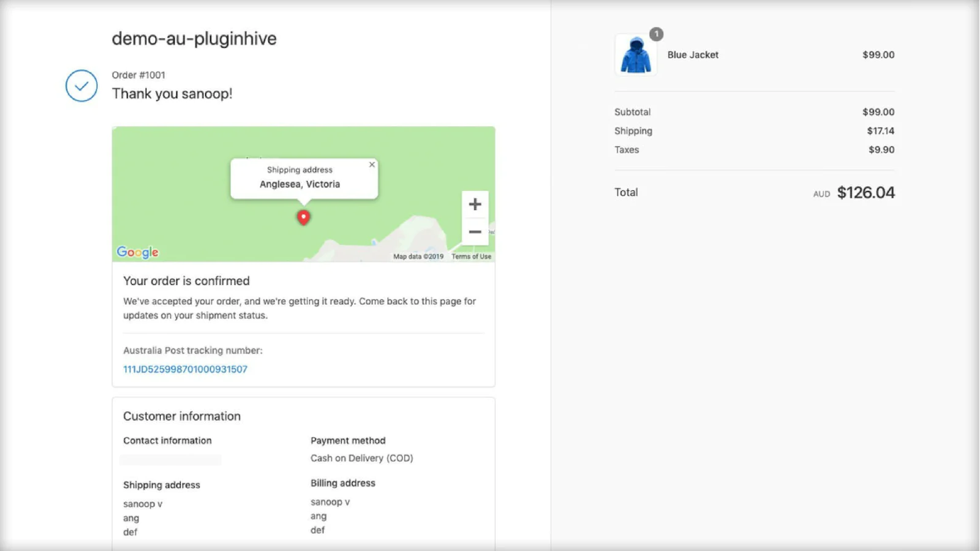Click the Your order is confirmed heading
Screen dimensions: 980x551
(186, 281)
